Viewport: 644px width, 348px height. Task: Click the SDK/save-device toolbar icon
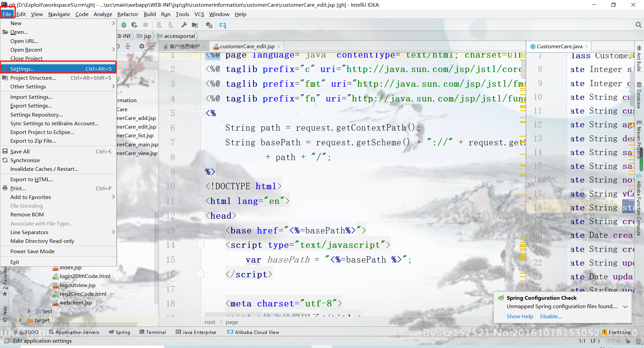coord(209,25)
